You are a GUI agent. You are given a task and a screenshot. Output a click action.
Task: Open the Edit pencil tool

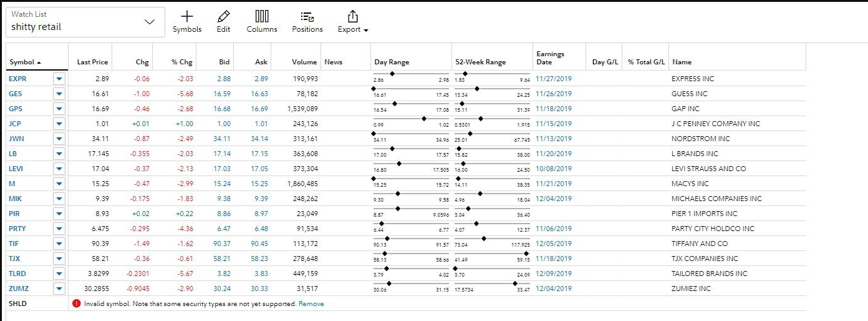223,22
